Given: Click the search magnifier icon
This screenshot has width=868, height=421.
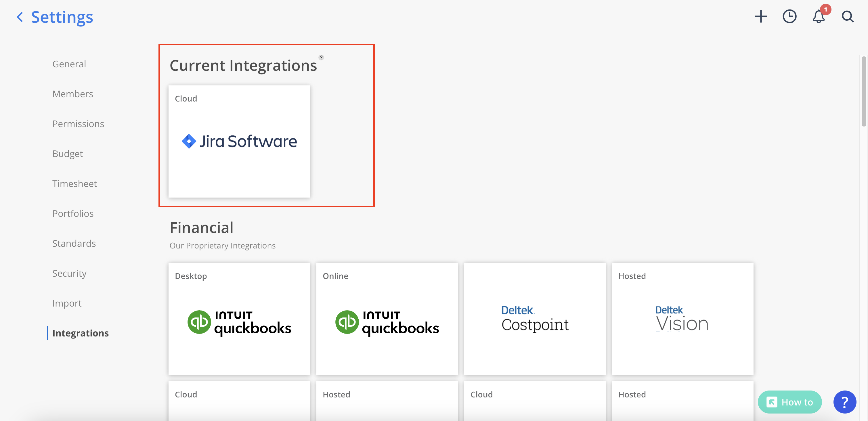Looking at the screenshot, I should tap(848, 16).
